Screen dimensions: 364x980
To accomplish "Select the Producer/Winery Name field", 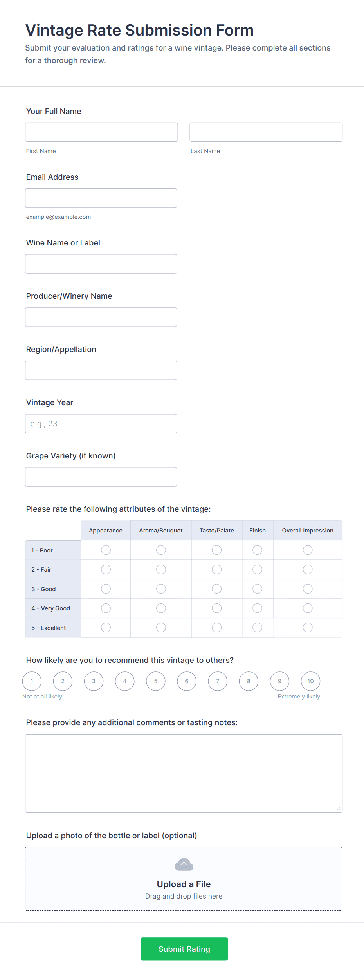I will click(101, 317).
